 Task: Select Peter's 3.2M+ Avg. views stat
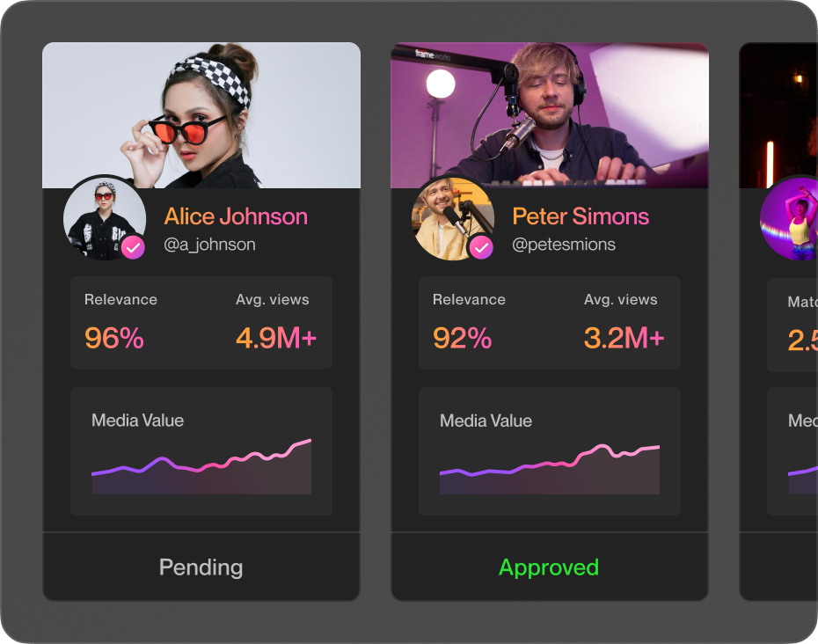pyautogui.click(x=624, y=338)
